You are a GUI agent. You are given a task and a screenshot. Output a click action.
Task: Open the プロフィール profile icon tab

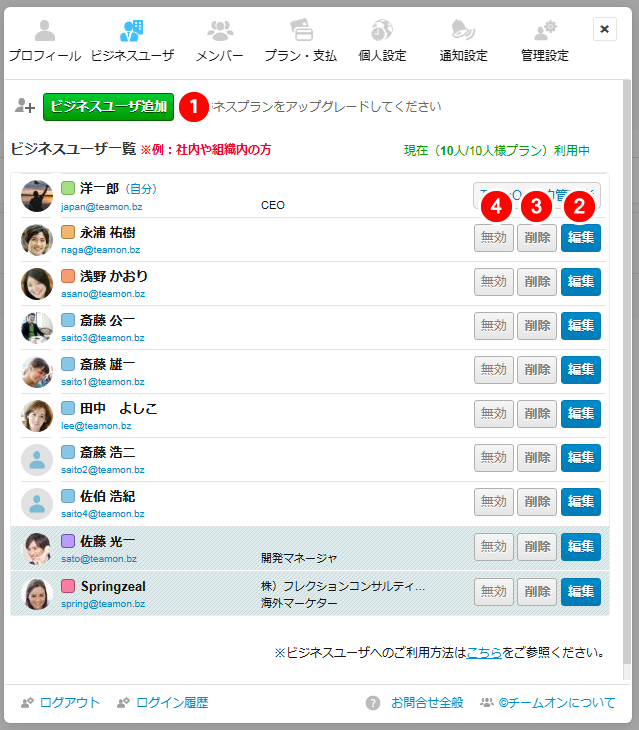pyautogui.click(x=45, y=32)
